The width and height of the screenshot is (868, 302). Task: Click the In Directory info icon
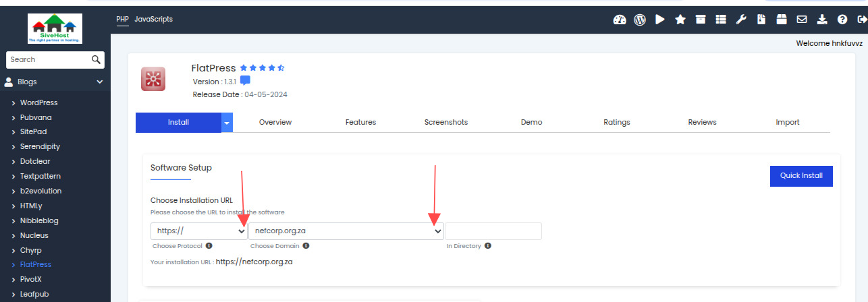coord(487,246)
